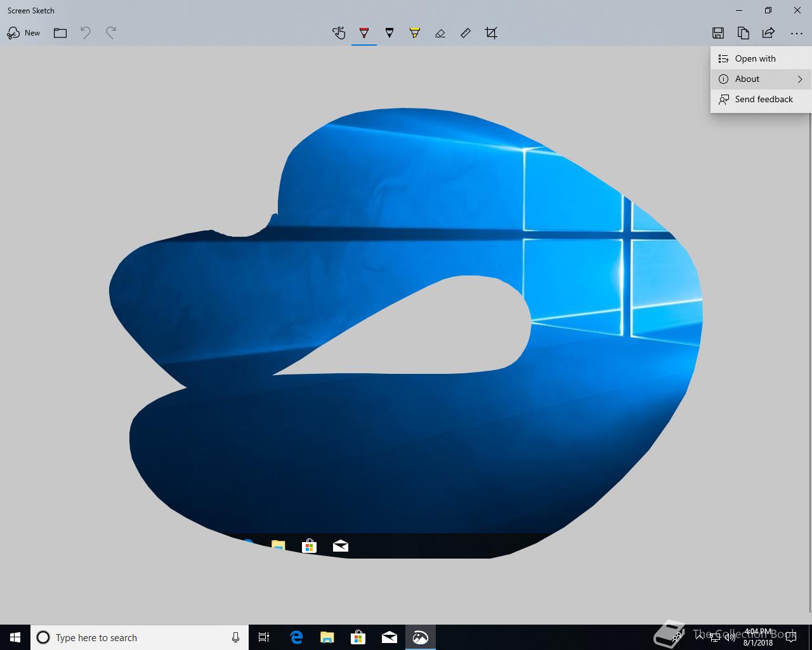
Task: Toggle the Ruler tool
Action: coord(466,33)
